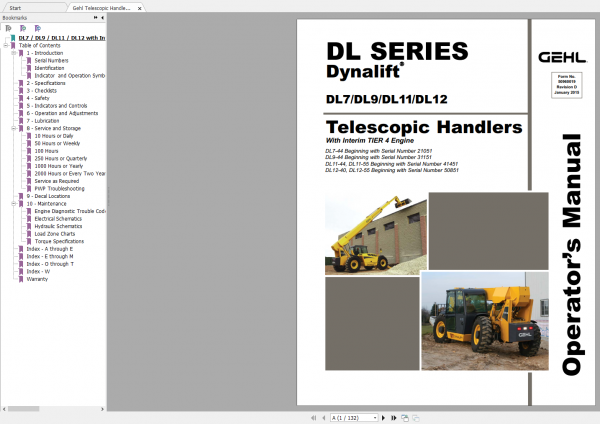This screenshot has width=600, height=424.
Task: Click the Bookmarks panel expand-width icon
Action: (96, 18)
